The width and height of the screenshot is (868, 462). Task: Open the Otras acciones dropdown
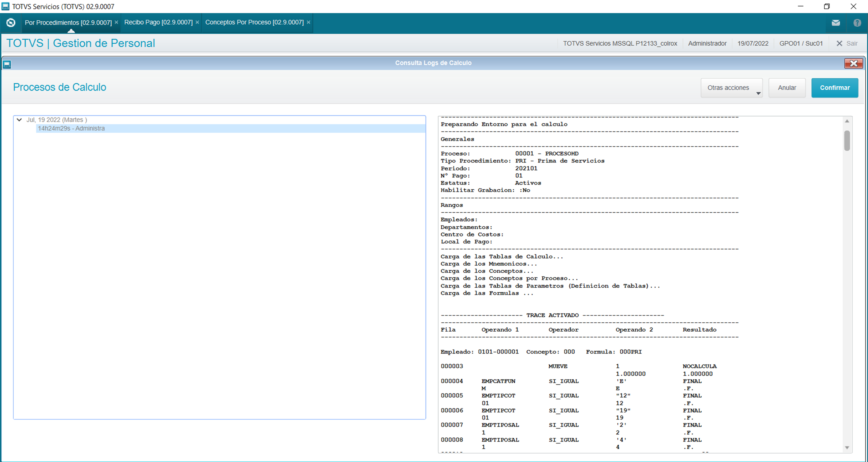[x=731, y=88]
